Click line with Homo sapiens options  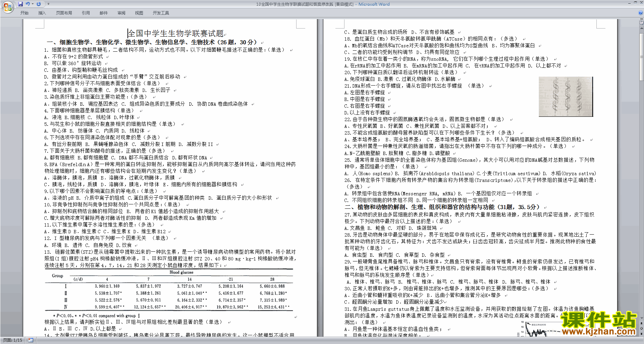pos(470,174)
